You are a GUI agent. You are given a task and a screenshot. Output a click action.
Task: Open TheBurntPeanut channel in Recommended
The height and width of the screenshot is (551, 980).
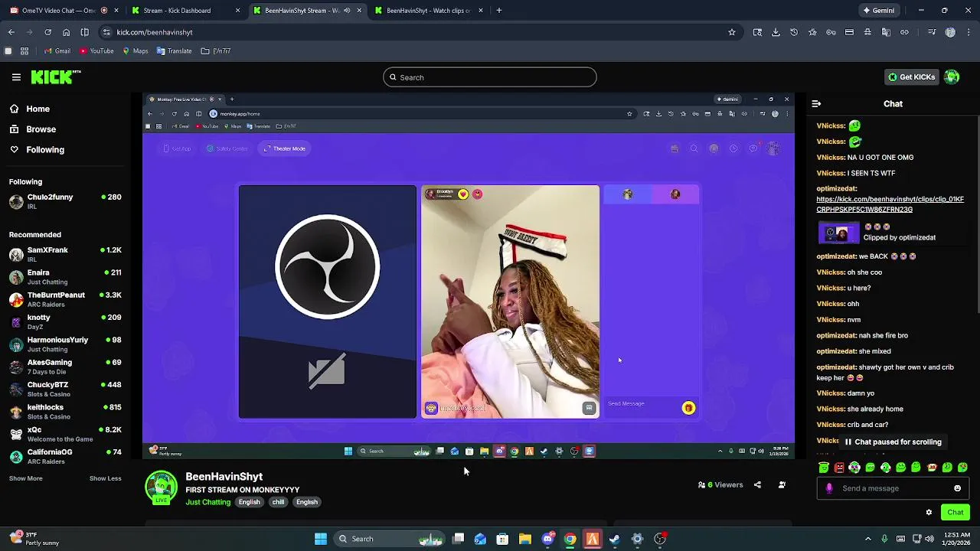click(65, 299)
